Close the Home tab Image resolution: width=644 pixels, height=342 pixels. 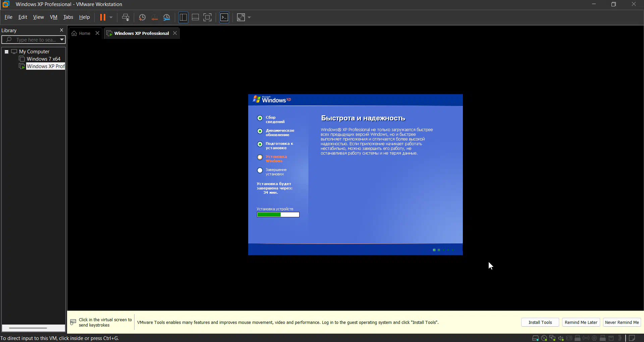pyautogui.click(x=98, y=33)
